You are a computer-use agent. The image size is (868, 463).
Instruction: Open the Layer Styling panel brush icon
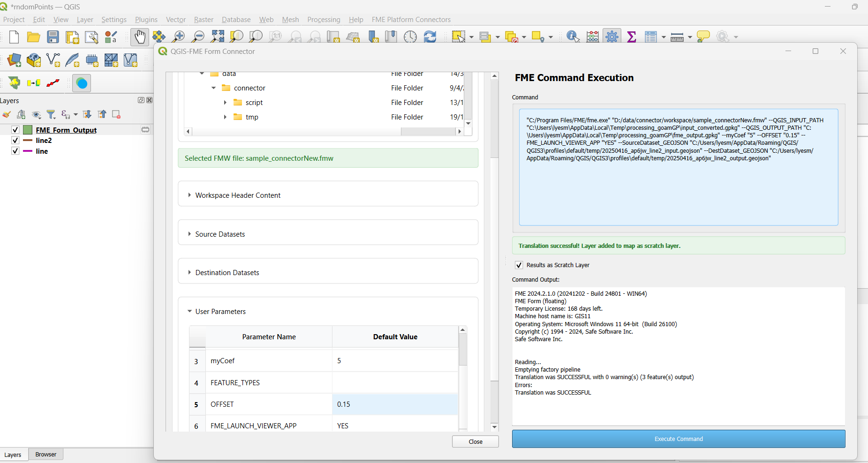[x=7, y=114]
